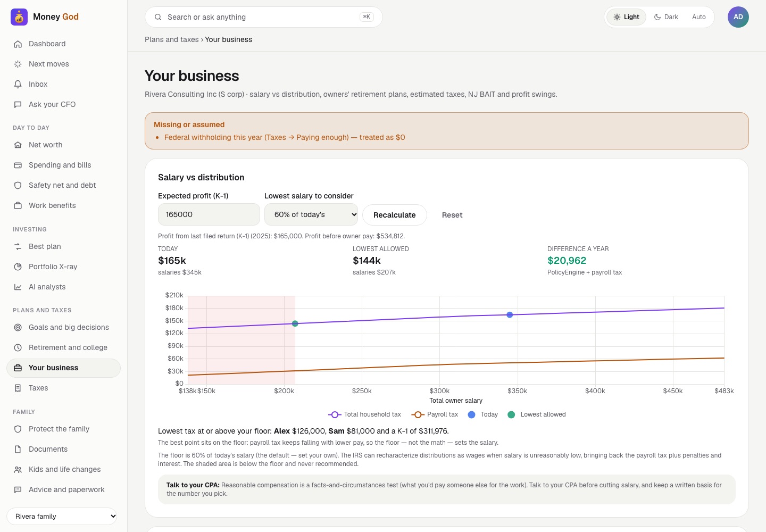The width and height of the screenshot is (766, 532).
Task: Click the Reset button
Action: point(452,215)
